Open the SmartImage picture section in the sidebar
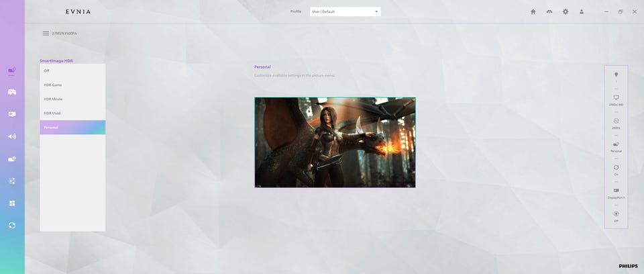Viewport: 644px width, 274px height. [12, 71]
